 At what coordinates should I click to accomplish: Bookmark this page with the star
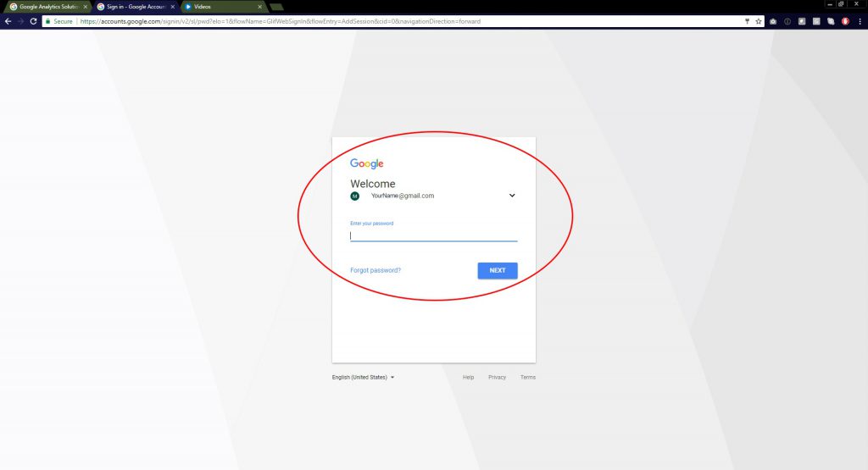click(x=759, y=21)
